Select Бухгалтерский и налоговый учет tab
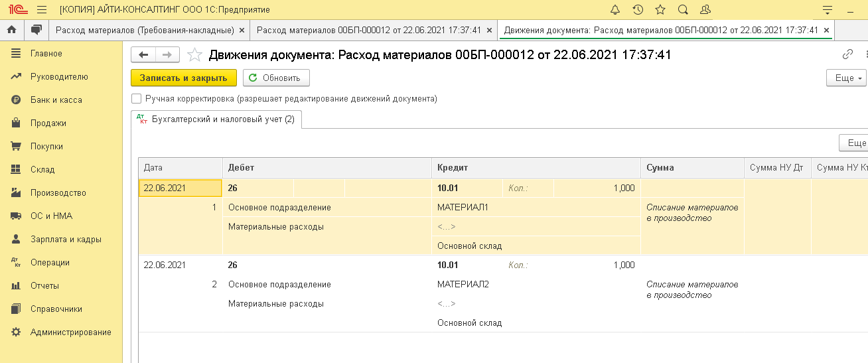 (x=216, y=119)
